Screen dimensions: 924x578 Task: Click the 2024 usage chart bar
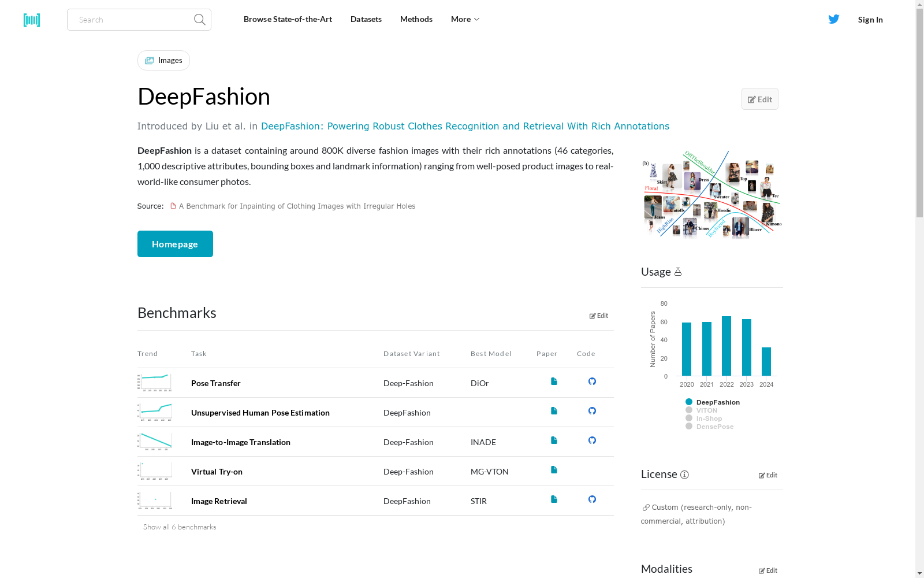pyautogui.click(x=766, y=362)
